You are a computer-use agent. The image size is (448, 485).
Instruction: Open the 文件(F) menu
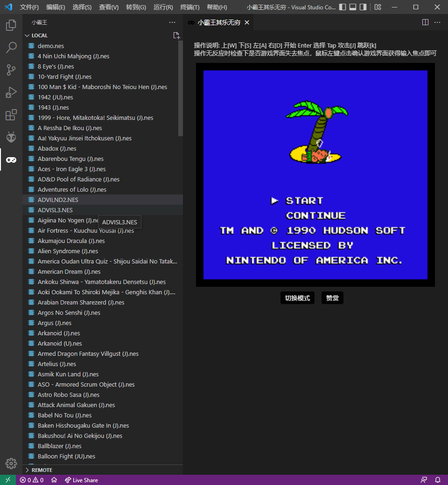coord(29,7)
